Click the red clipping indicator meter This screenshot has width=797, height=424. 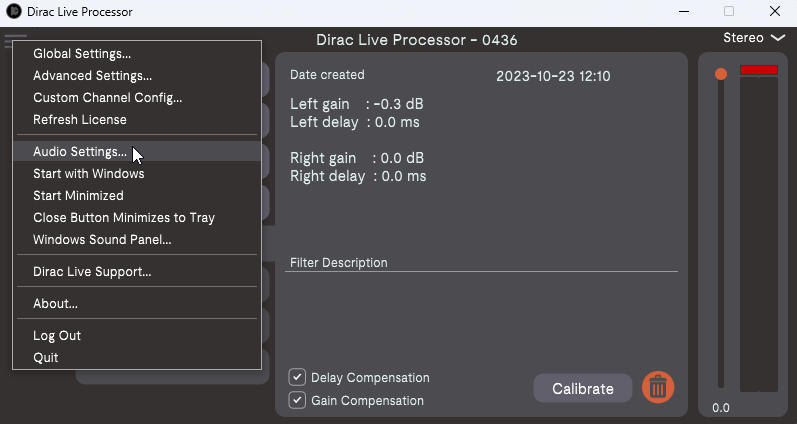758,70
